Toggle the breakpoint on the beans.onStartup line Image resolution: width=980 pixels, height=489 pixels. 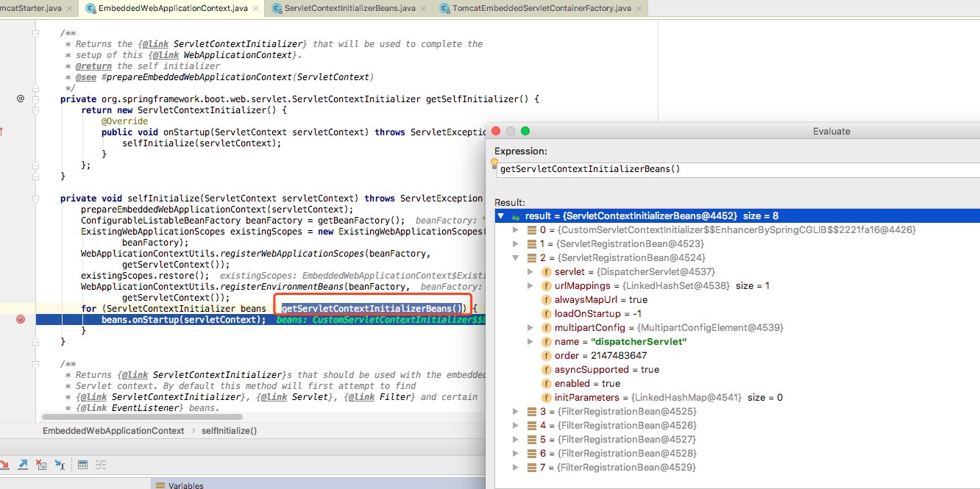(20, 320)
